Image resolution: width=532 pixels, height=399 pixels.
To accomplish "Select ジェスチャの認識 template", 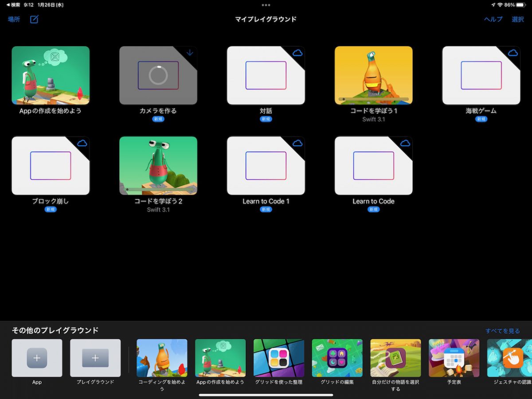I will (x=510, y=358).
